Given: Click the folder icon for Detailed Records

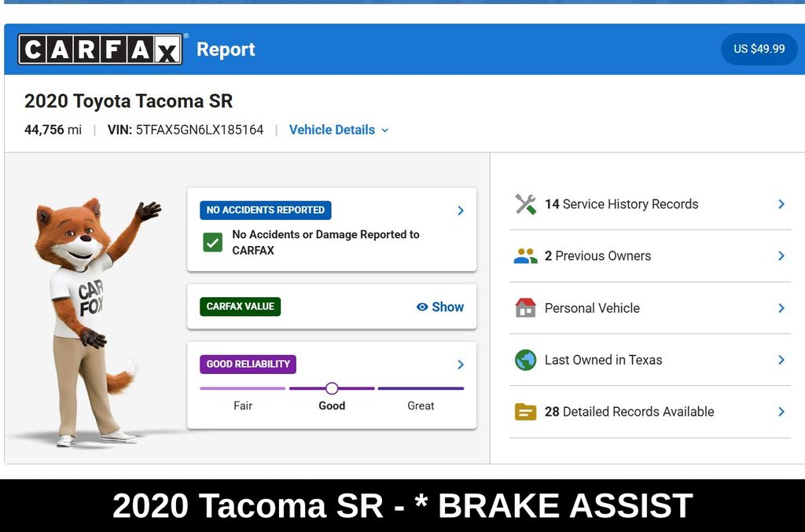Looking at the screenshot, I should click(526, 412).
